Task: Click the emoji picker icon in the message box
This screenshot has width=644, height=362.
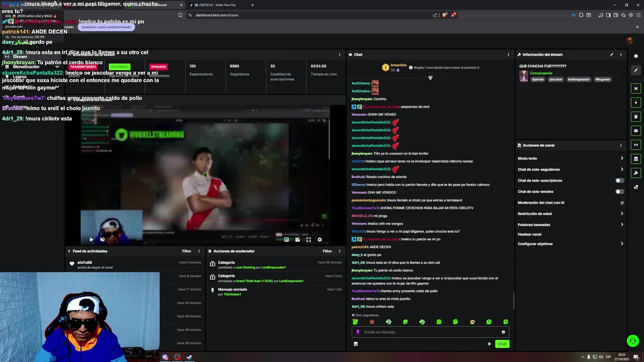Action: coord(503,332)
